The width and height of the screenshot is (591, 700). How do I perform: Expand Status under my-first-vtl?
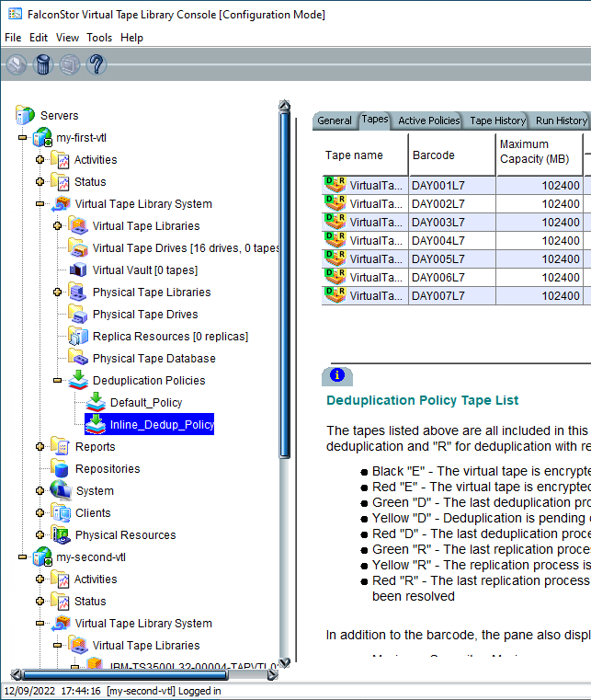(40, 182)
